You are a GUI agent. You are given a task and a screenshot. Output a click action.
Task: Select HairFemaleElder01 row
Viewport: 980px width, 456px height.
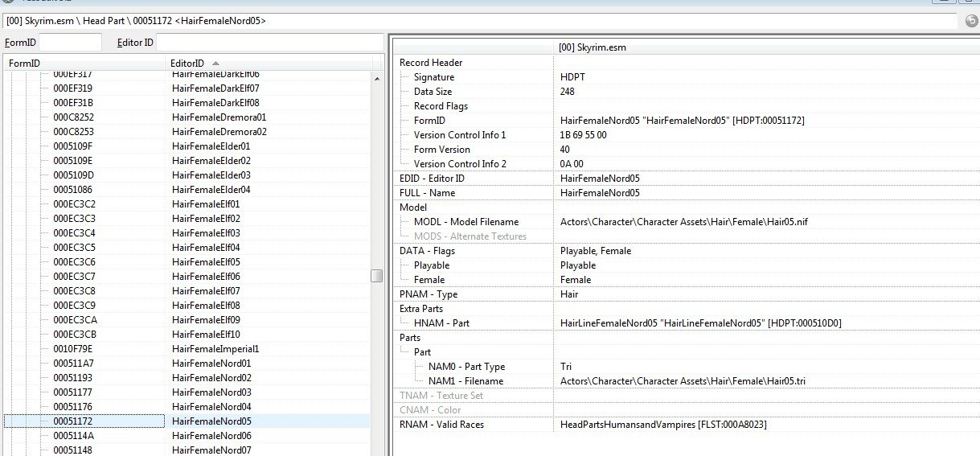(x=187, y=146)
